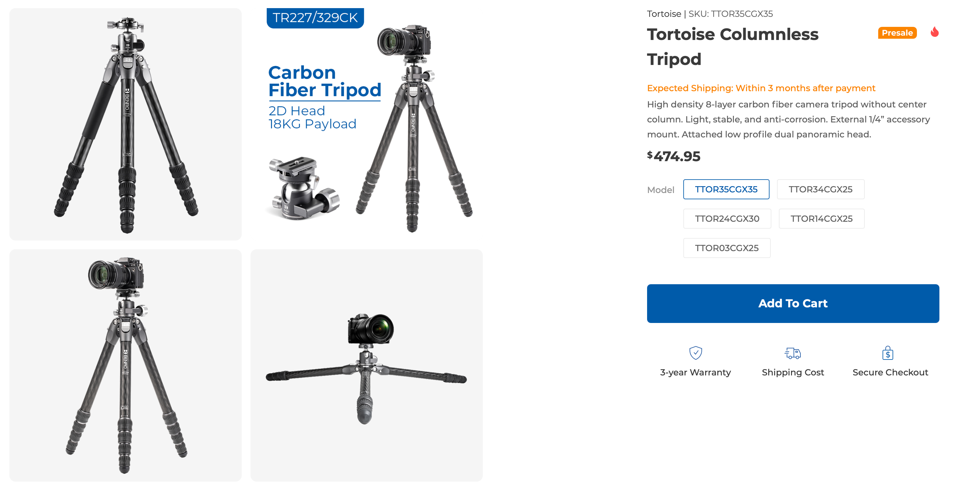Screen dimensions: 980x491
Task: Click the 3-year Warranty shield icon
Action: (x=695, y=353)
